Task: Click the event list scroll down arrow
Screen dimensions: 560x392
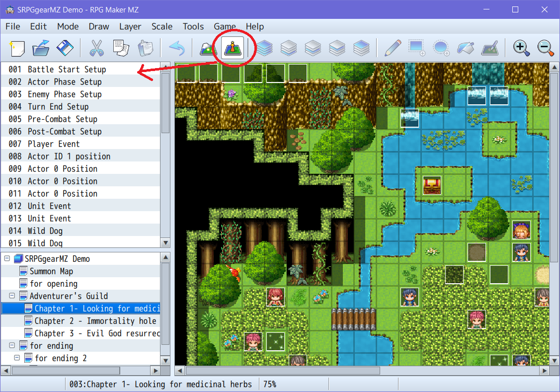Action: tap(165, 243)
